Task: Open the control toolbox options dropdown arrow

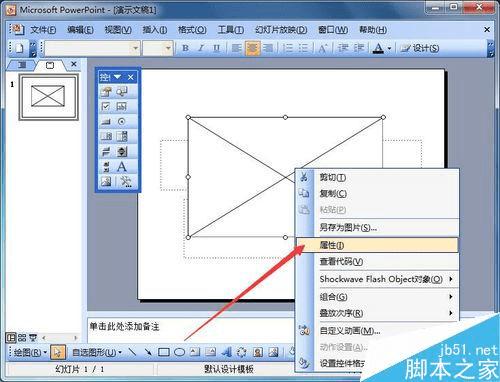Action: point(117,77)
